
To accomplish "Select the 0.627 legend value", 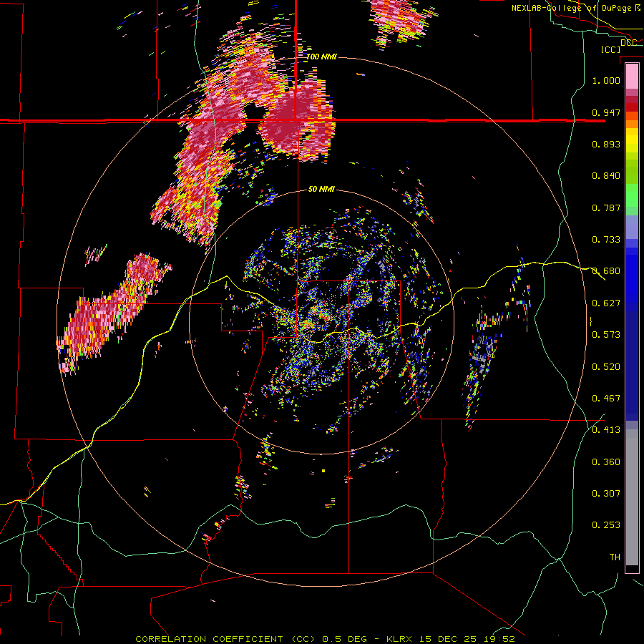I will [x=606, y=303].
